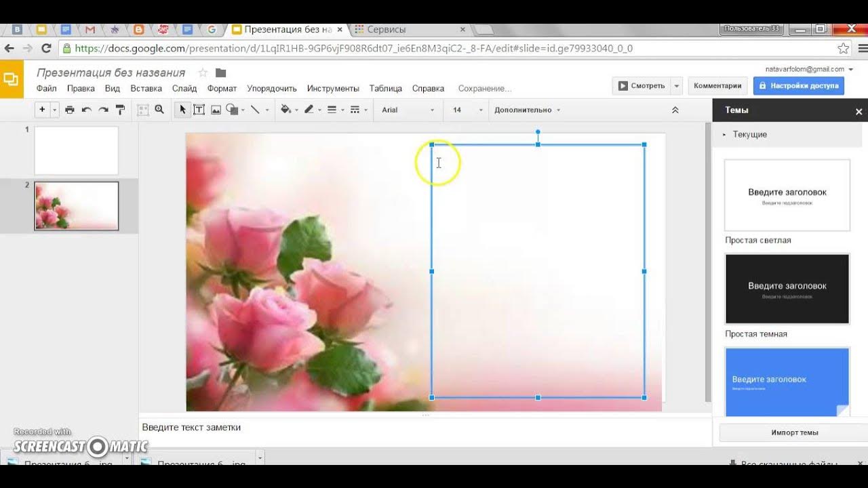Choose the Простая светлая theme thumbnail
This screenshot has width=868, height=488.
pos(787,195)
